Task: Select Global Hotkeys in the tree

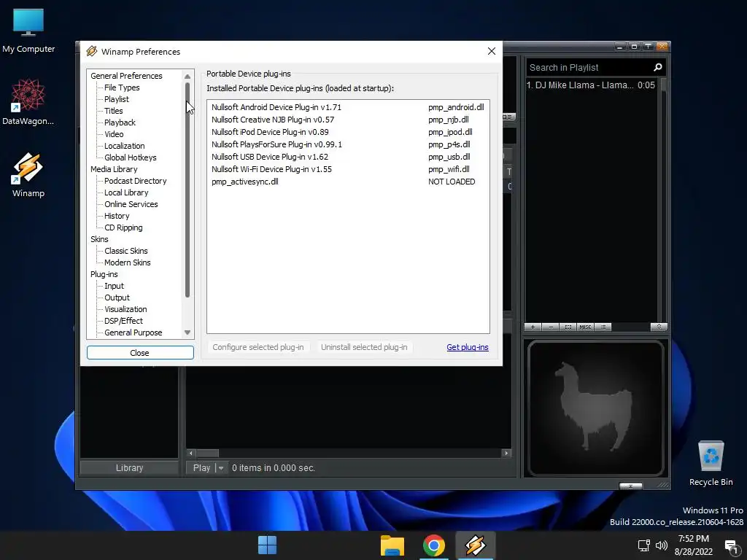Action: 131,157
